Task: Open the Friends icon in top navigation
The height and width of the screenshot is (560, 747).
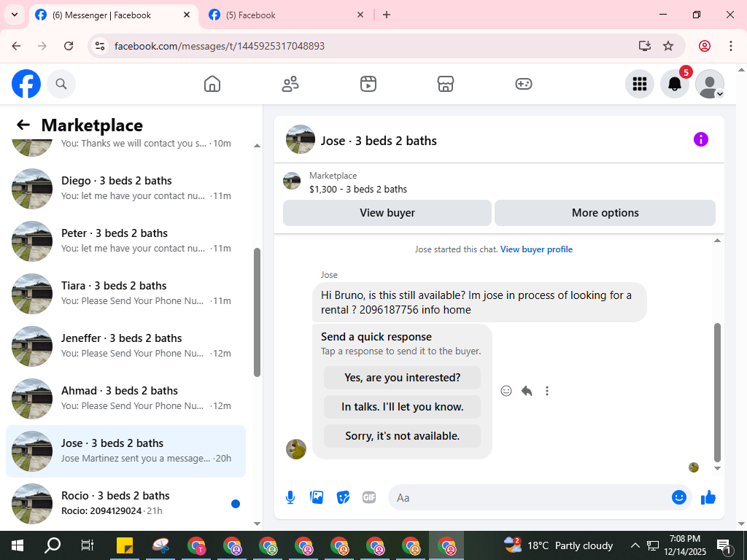Action: [290, 84]
